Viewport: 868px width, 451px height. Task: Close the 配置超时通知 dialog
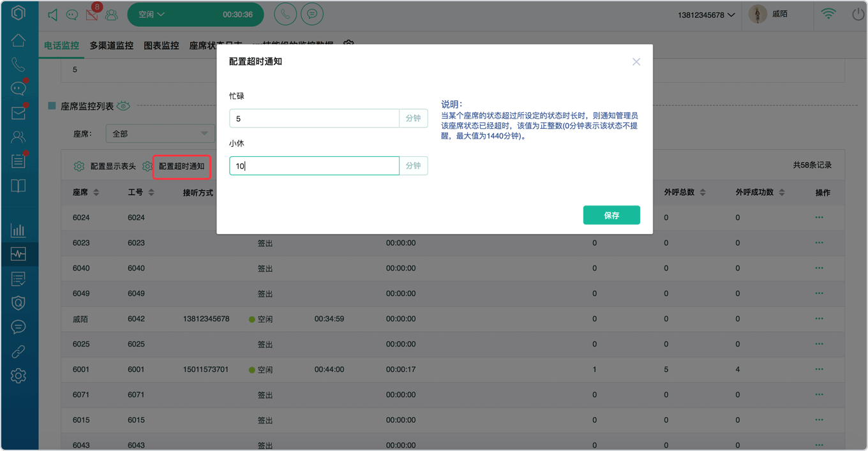636,62
